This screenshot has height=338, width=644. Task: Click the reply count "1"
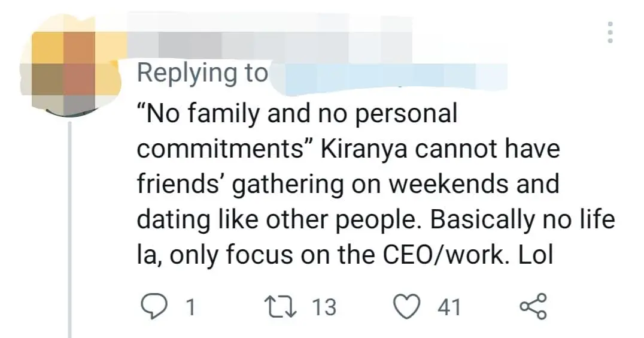click(190, 307)
